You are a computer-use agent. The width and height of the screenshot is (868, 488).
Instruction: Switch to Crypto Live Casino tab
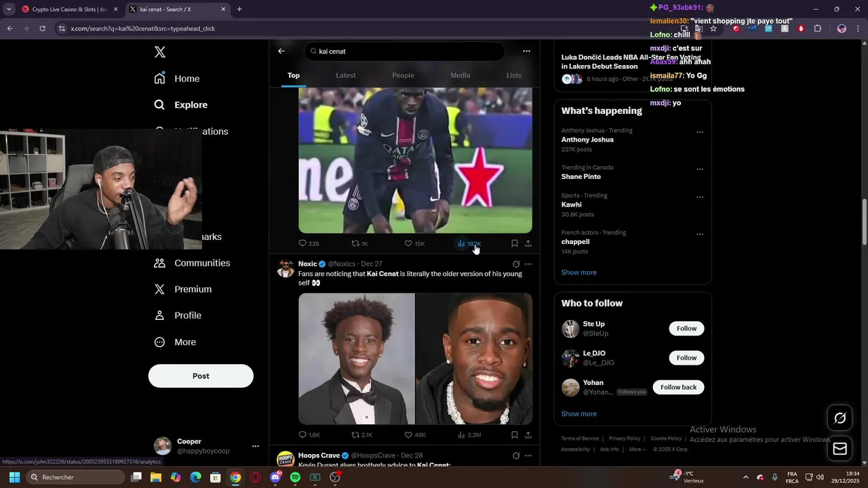coord(70,9)
